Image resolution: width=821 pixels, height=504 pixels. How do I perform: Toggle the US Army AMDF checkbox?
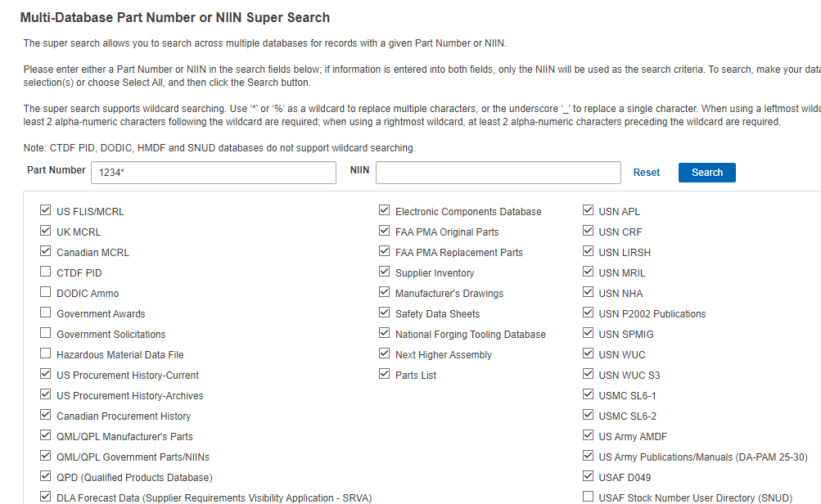(x=588, y=435)
